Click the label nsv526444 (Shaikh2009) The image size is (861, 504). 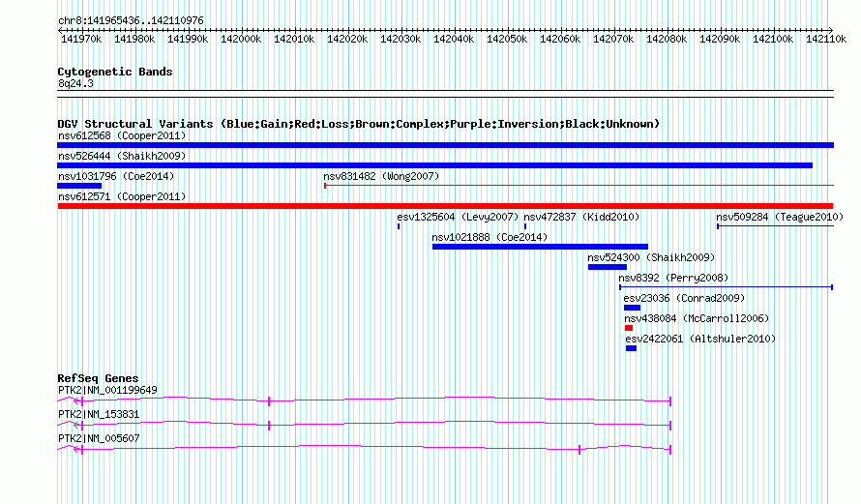[x=122, y=156]
